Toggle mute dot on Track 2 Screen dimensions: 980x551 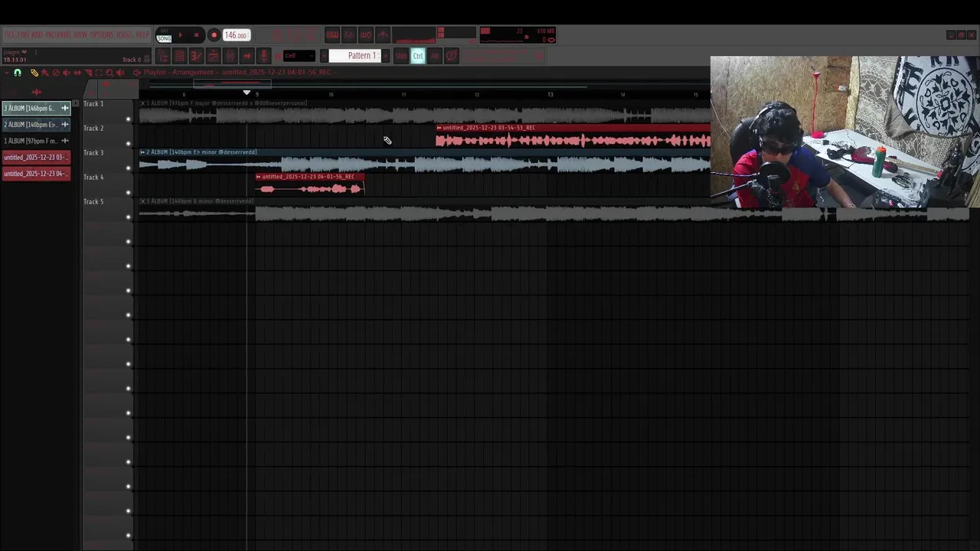pyautogui.click(x=128, y=143)
